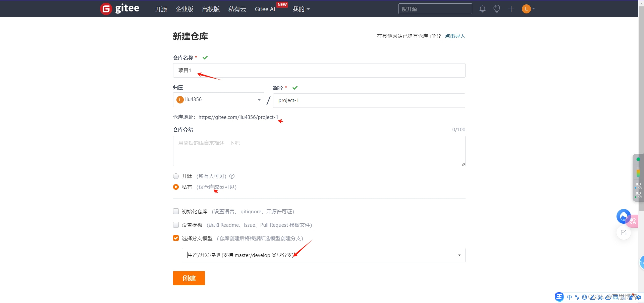This screenshot has width=644, height=303.
Task: Click the network speed monitor widget
Action: pyautogui.click(x=638, y=178)
